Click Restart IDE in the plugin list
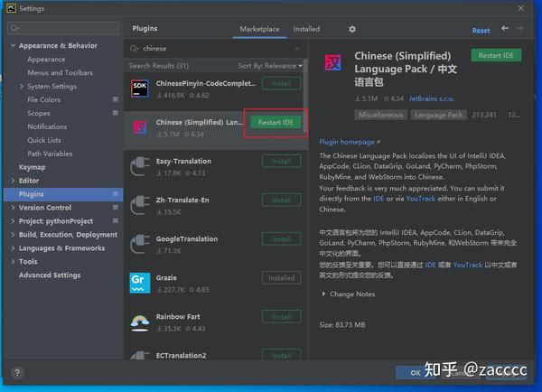The width and height of the screenshot is (542, 392). click(276, 122)
